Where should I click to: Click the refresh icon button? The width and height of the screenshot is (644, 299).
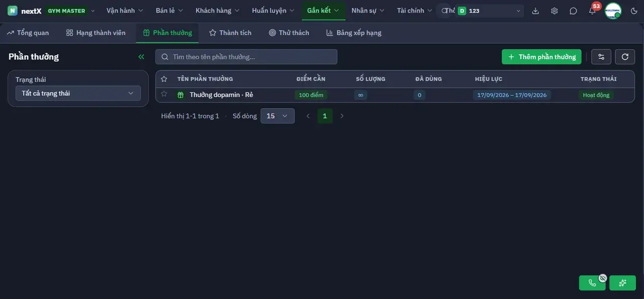(x=625, y=57)
